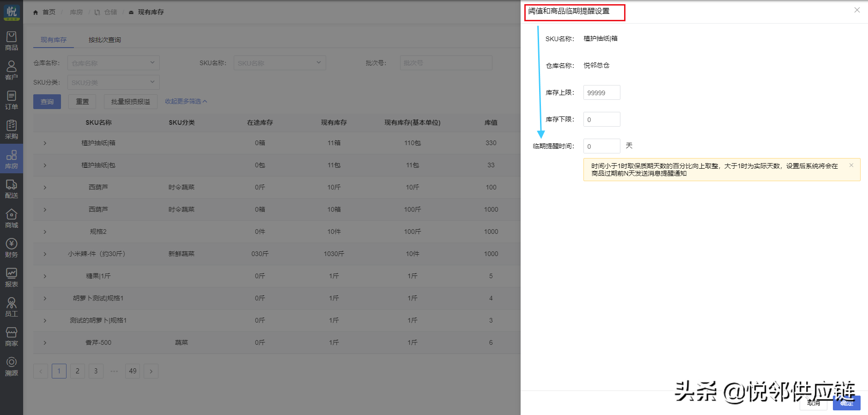
Task: Go to the previous page arrow
Action: [41, 371]
